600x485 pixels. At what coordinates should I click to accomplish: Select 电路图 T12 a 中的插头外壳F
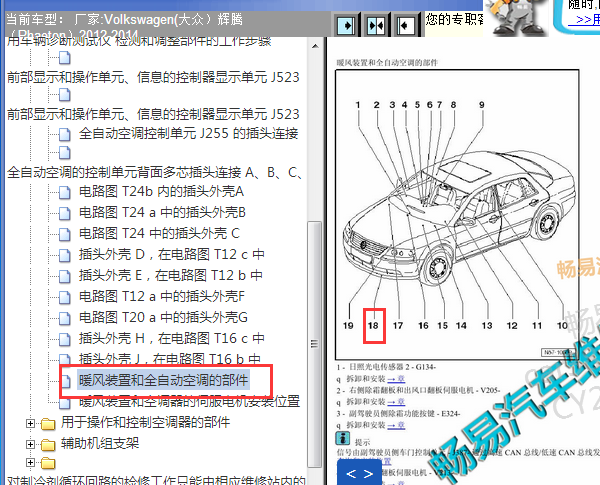[161, 296]
